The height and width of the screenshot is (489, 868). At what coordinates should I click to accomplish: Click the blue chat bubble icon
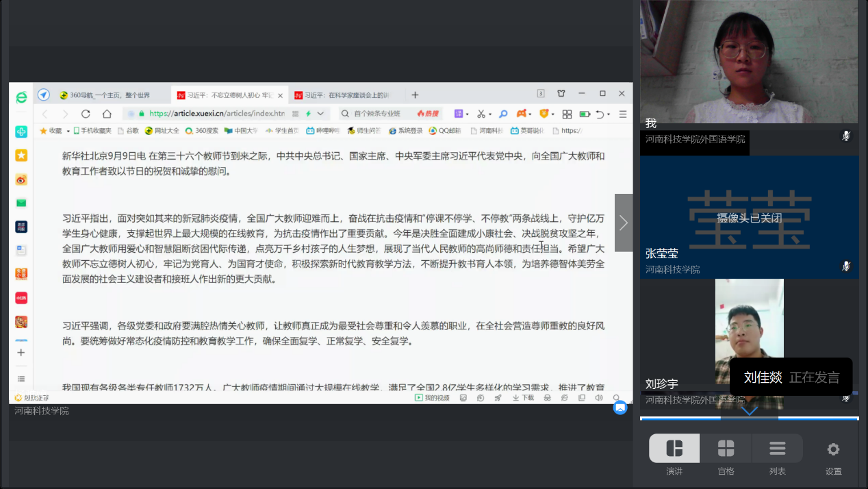point(620,407)
